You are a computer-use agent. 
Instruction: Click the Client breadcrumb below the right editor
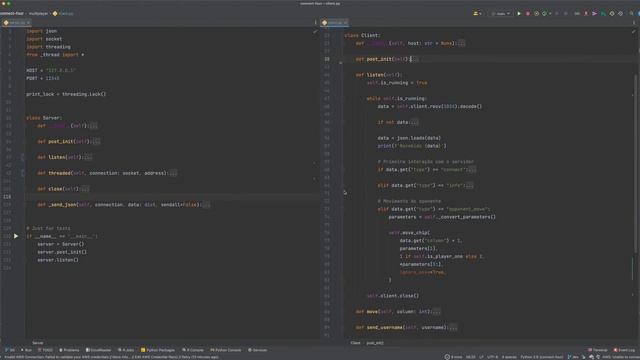356,343
